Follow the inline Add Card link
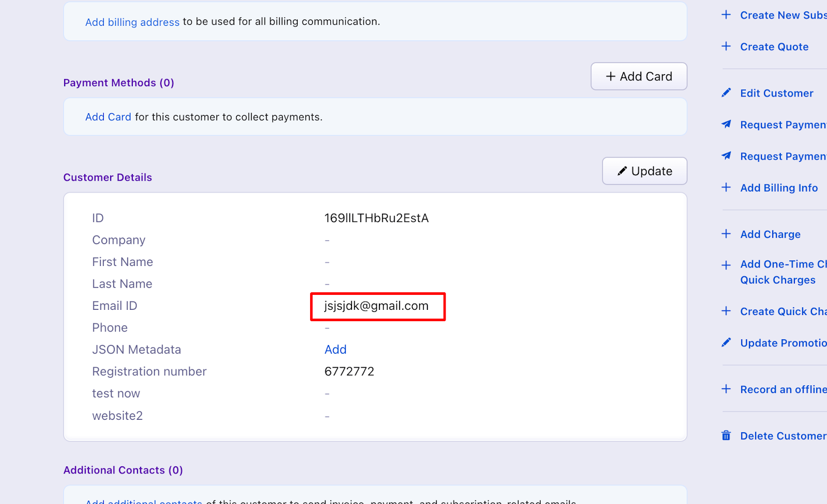Image resolution: width=827 pixels, height=504 pixels. pos(108,117)
